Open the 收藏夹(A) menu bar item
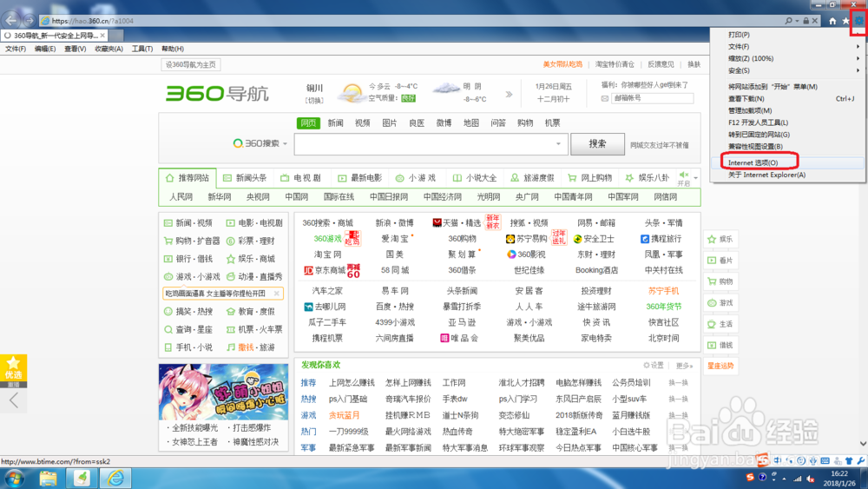 coord(108,49)
